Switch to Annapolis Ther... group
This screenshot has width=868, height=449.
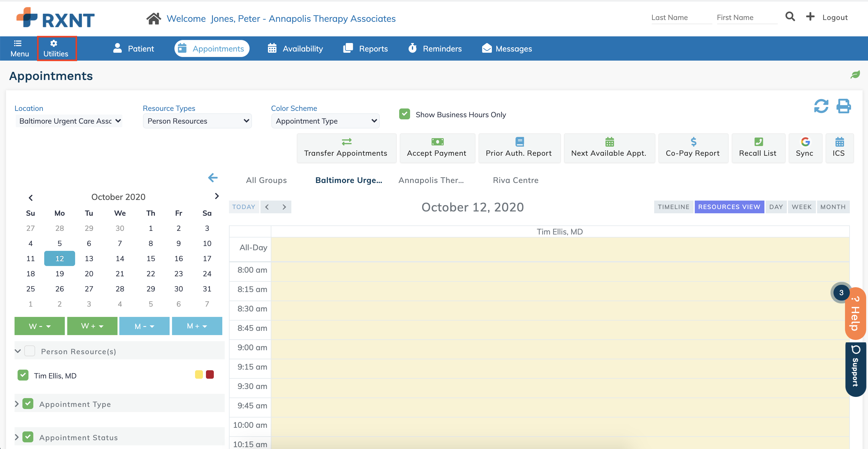click(431, 180)
